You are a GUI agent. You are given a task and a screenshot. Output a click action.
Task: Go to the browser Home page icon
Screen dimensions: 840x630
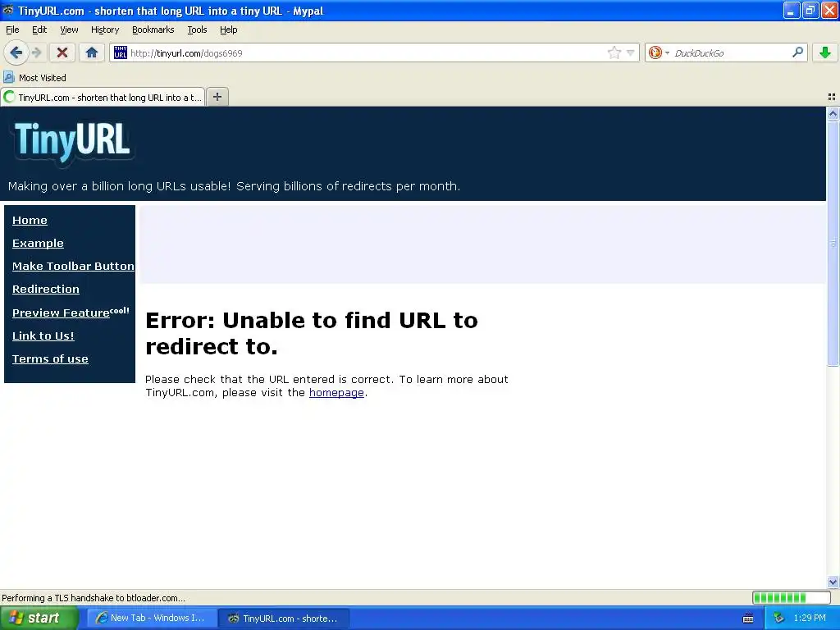(92, 52)
